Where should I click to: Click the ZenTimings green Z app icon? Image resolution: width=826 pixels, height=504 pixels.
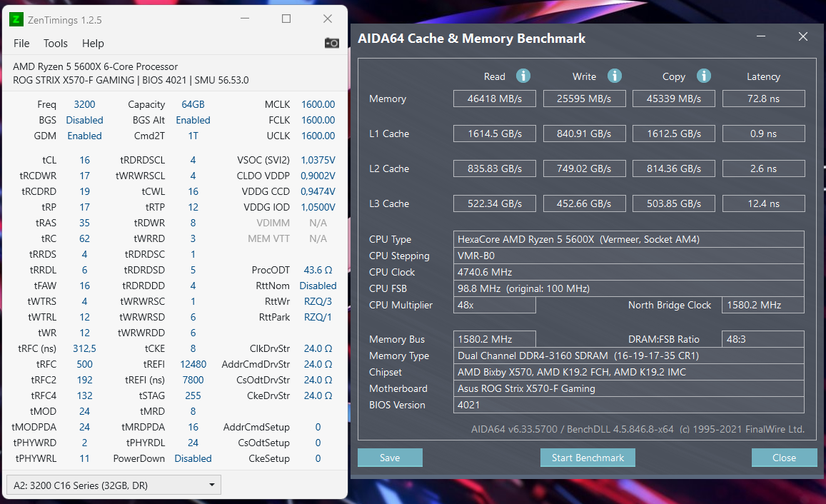coord(16,19)
